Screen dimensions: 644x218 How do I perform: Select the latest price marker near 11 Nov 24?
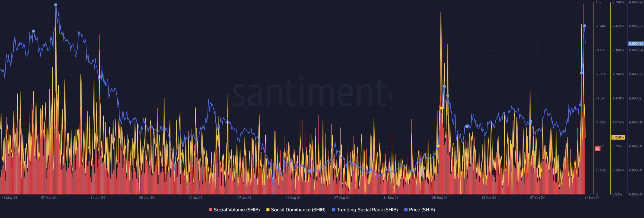click(585, 26)
